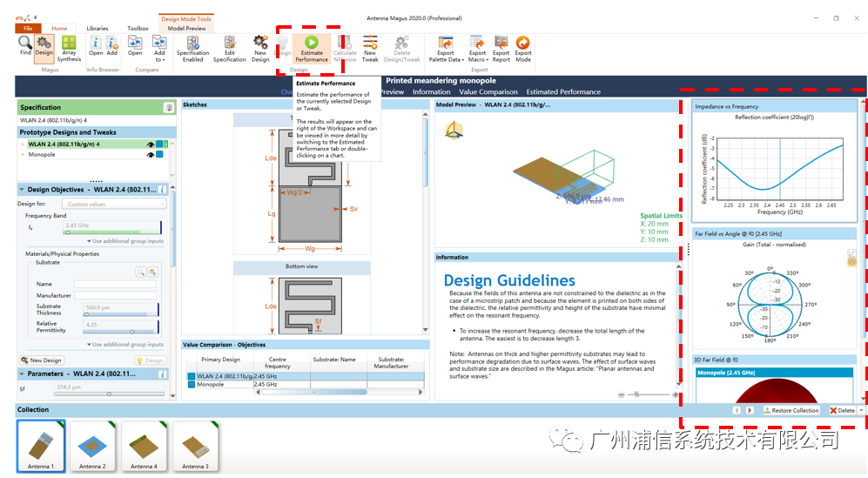
Task: Toggle visibility eye for WLAN 2.4 design
Action: tap(150, 145)
